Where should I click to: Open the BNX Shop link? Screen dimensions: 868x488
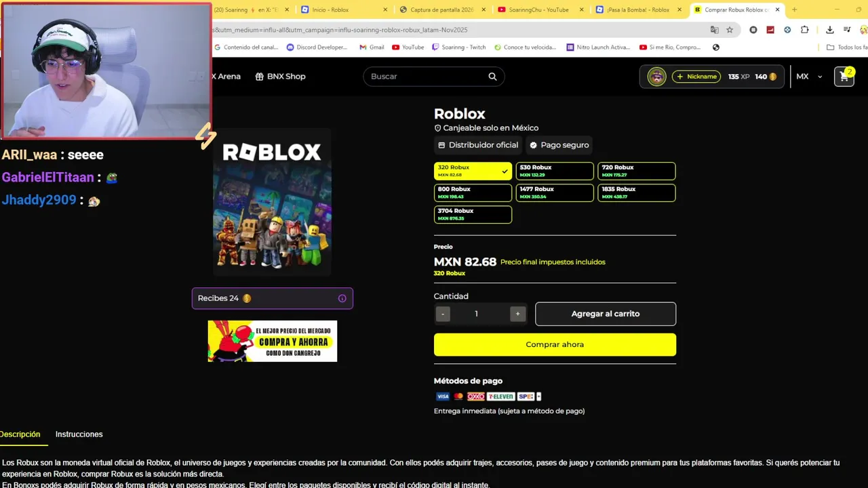coord(280,77)
